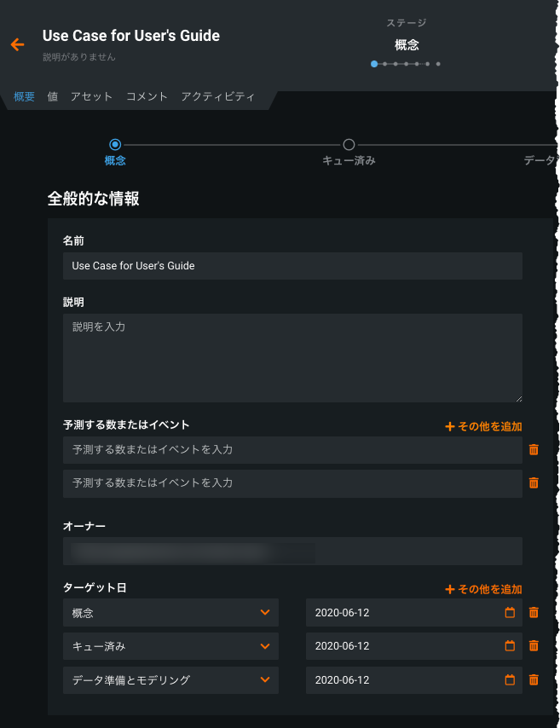560x728 pixels.
Task: Delete the first prediction event row
Action: tap(534, 449)
